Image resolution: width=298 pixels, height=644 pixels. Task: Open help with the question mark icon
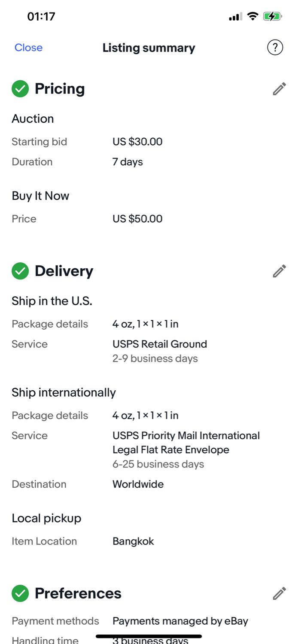(275, 48)
